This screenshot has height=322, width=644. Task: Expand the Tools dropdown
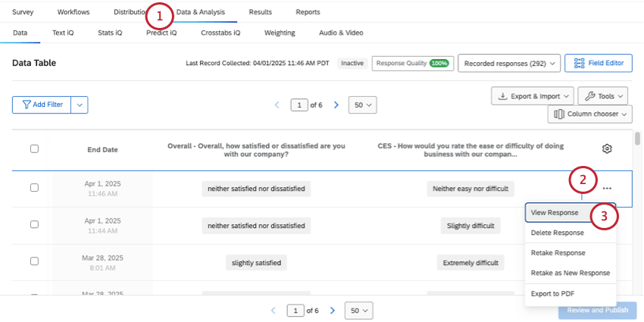[x=602, y=96]
